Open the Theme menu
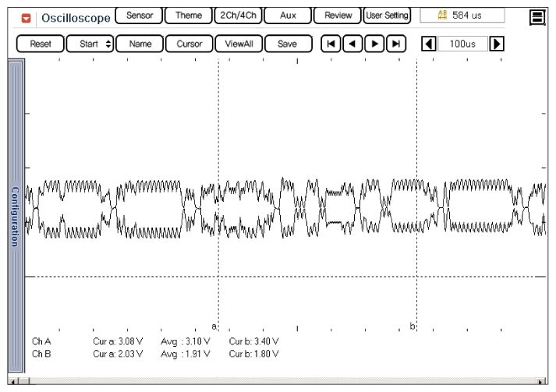 189,16
